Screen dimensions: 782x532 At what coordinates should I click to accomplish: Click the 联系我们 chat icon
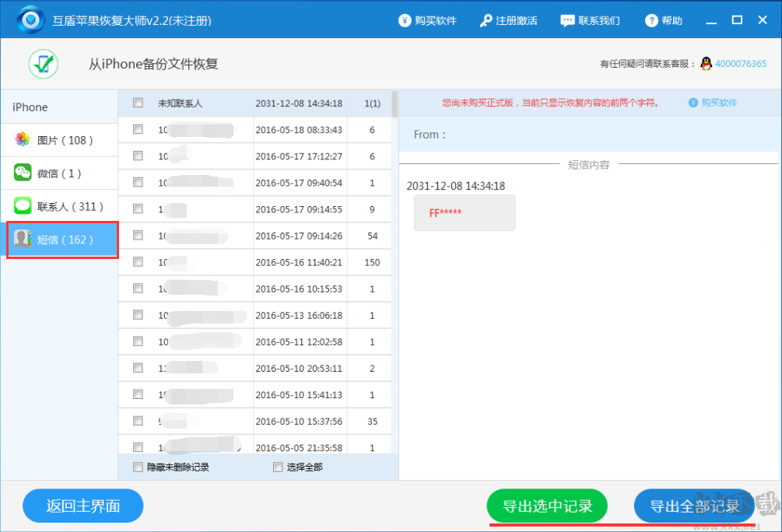pos(569,20)
